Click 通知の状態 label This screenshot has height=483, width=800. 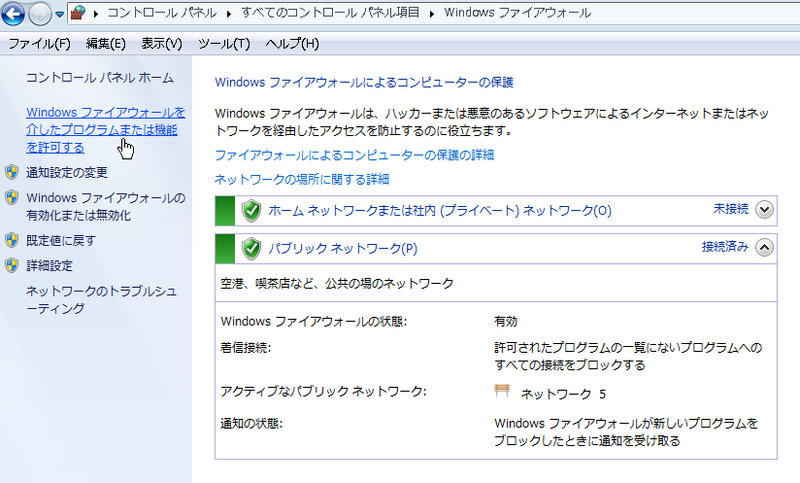[252, 424]
